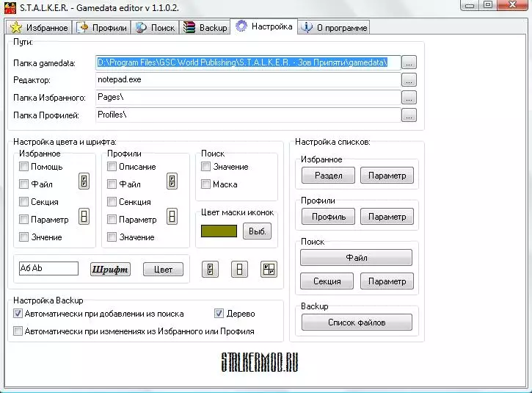The image size is (532, 393).
Task: Enable Помощь checkbox under Избранное
Action: (x=23, y=167)
